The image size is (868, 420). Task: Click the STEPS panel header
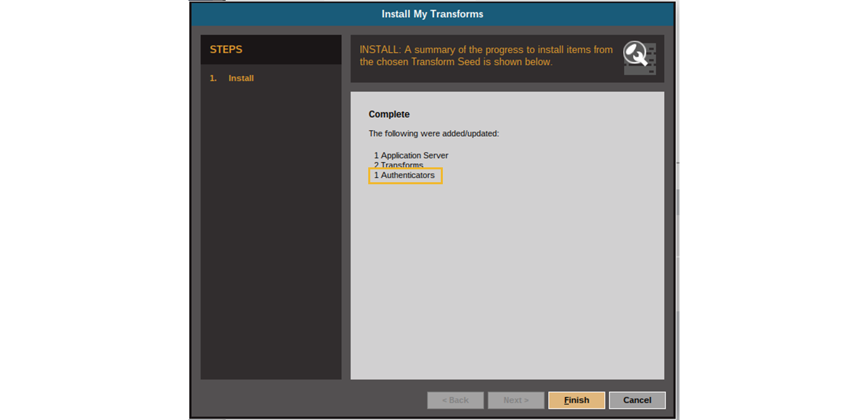point(271,49)
